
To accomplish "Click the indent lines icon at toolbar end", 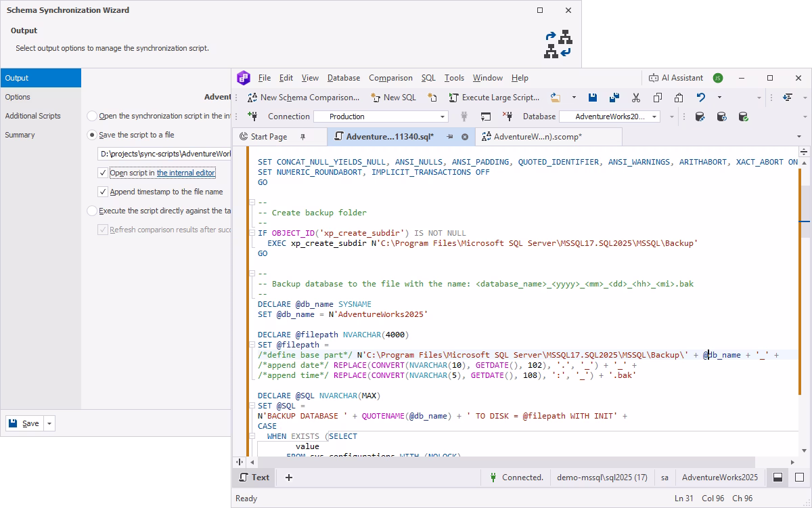I will click(x=788, y=98).
